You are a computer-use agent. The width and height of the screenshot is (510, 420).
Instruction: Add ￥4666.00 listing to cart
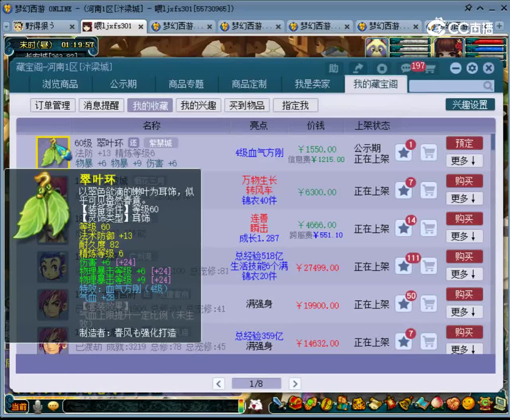(x=429, y=228)
